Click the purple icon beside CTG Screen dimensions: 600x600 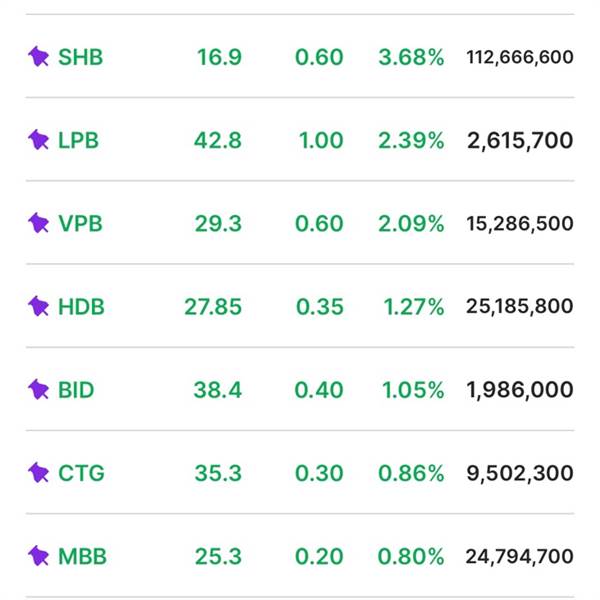pos(38,472)
